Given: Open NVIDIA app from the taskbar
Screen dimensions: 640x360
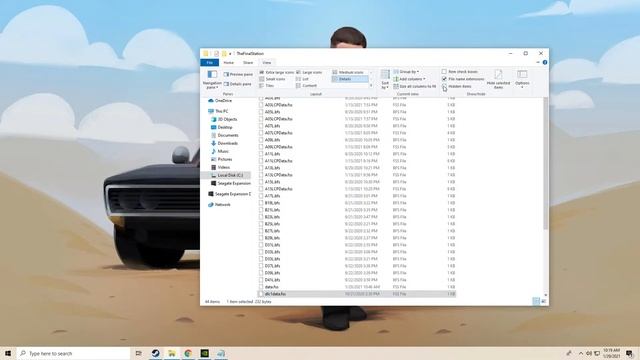Looking at the screenshot, I should [204, 353].
